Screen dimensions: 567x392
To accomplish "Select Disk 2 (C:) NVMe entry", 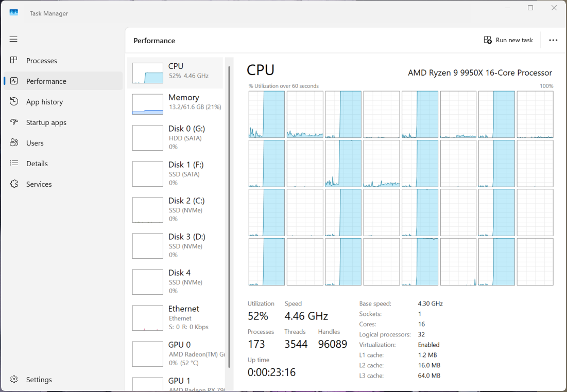I will tap(175, 210).
